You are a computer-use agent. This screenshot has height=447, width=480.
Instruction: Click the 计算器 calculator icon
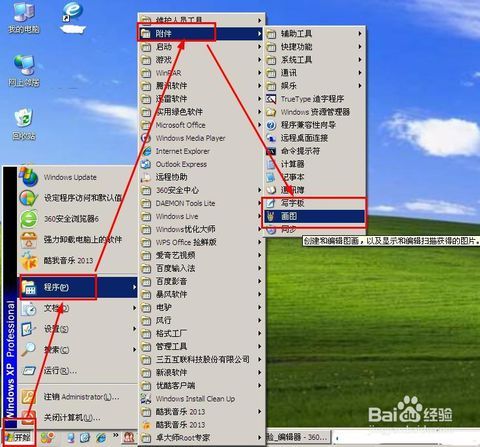[271, 164]
